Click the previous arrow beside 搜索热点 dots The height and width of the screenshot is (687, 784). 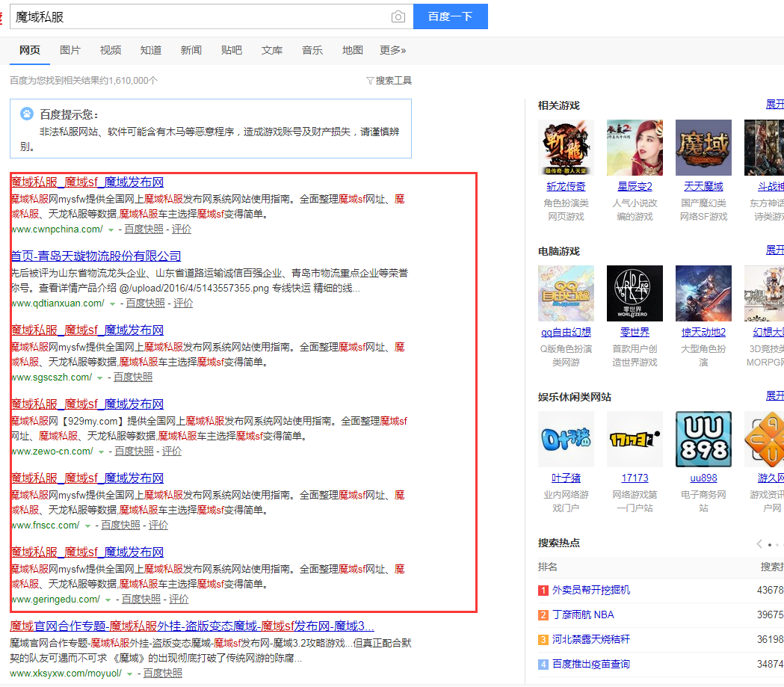click(759, 543)
